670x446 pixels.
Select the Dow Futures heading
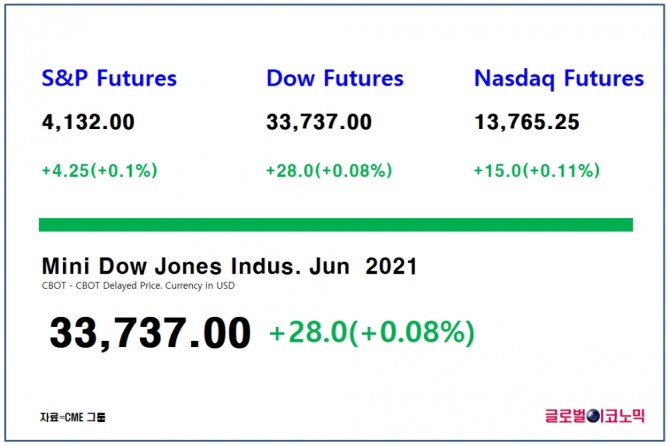(335, 78)
